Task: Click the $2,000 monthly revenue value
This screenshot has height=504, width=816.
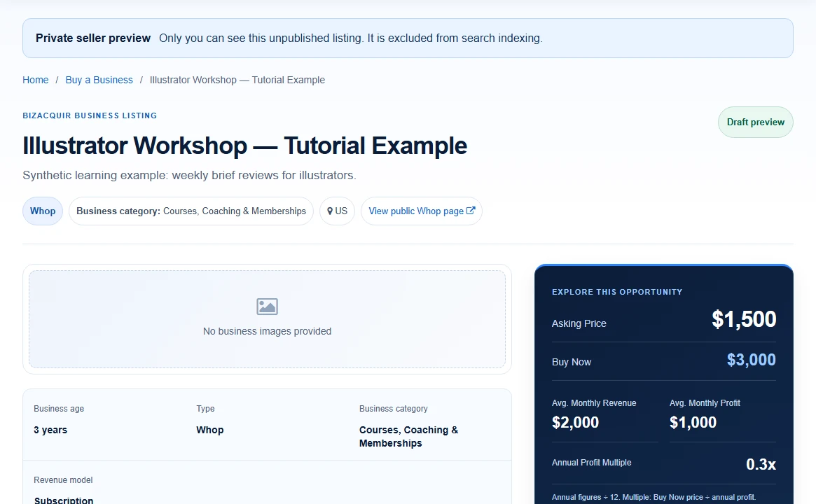Action: pos(575,422)
